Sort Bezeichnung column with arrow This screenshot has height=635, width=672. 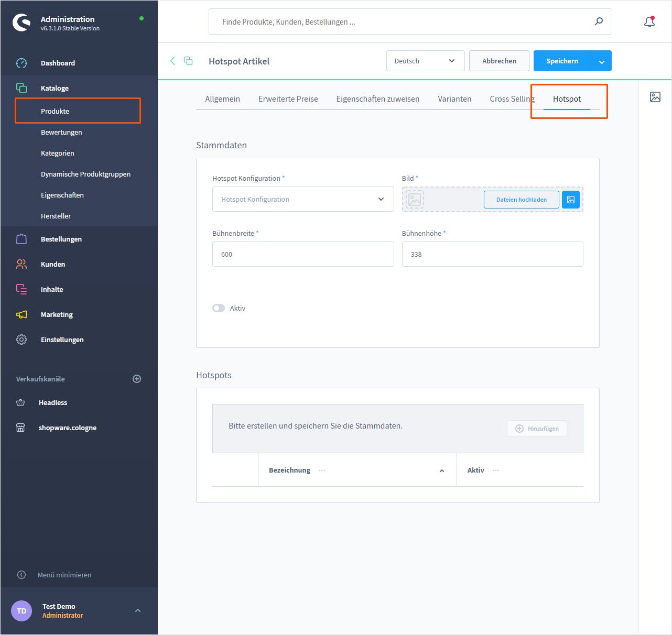[442, 470]
